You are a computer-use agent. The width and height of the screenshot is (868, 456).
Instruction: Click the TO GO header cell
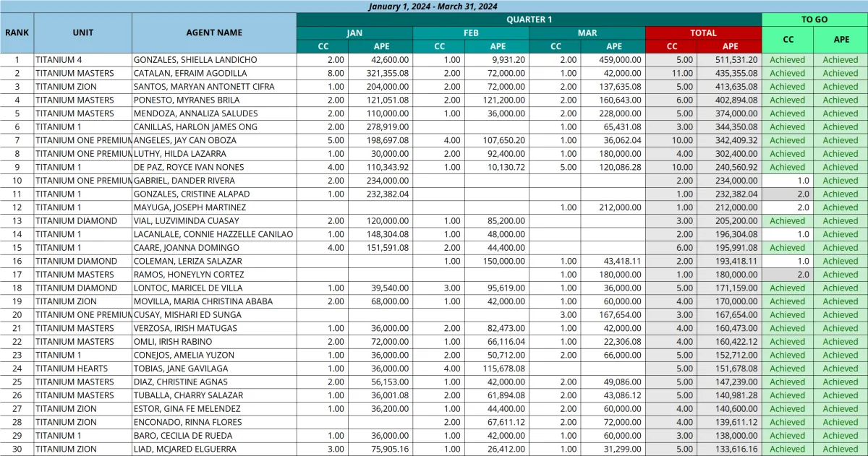click(814, 20)
